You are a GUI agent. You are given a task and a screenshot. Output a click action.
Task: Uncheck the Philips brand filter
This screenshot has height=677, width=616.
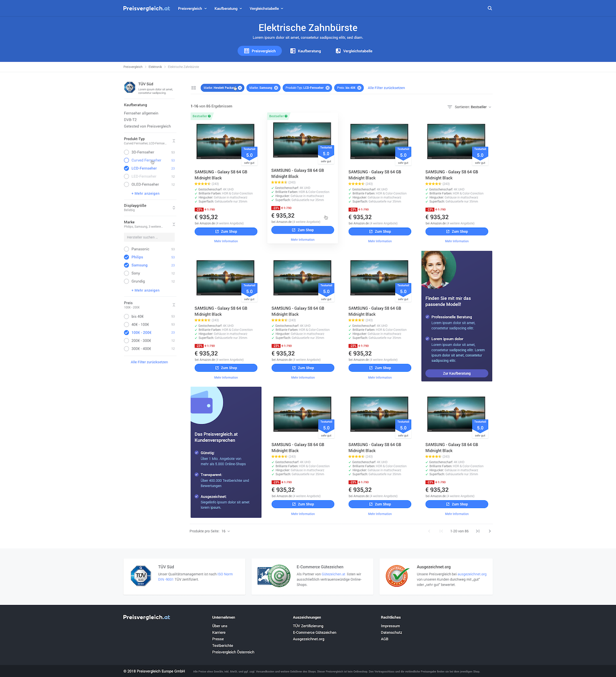coord(127,257)
